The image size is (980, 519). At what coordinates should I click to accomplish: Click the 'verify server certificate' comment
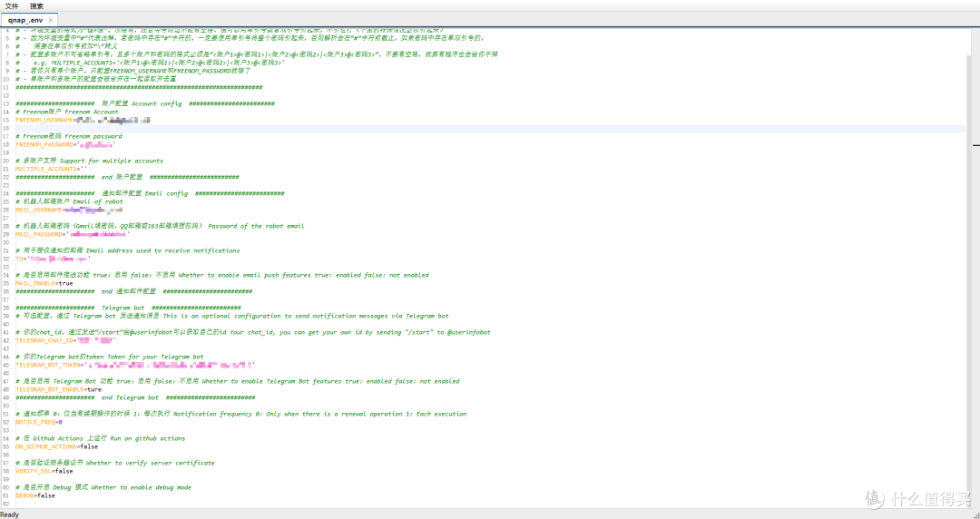tap(115, 463)
